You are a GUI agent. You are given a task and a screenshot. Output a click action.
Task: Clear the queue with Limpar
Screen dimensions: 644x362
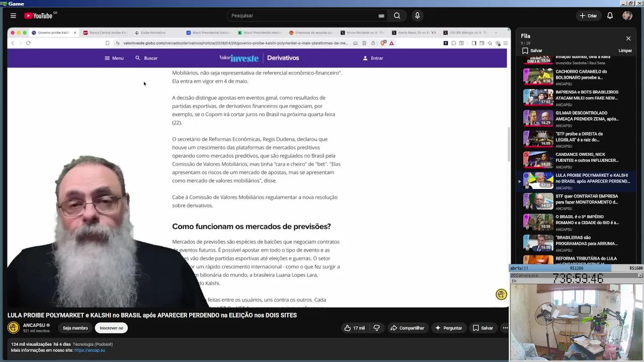click(x=625, y=51)
